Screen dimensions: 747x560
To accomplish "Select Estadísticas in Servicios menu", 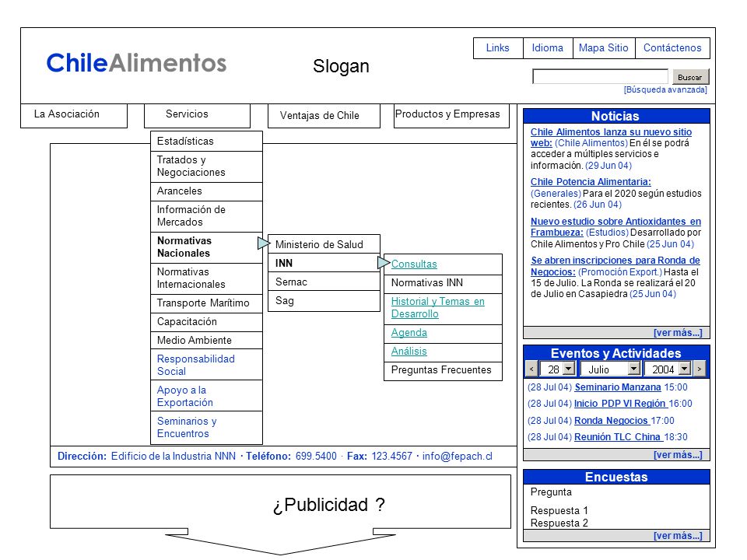I will point(206,142).
